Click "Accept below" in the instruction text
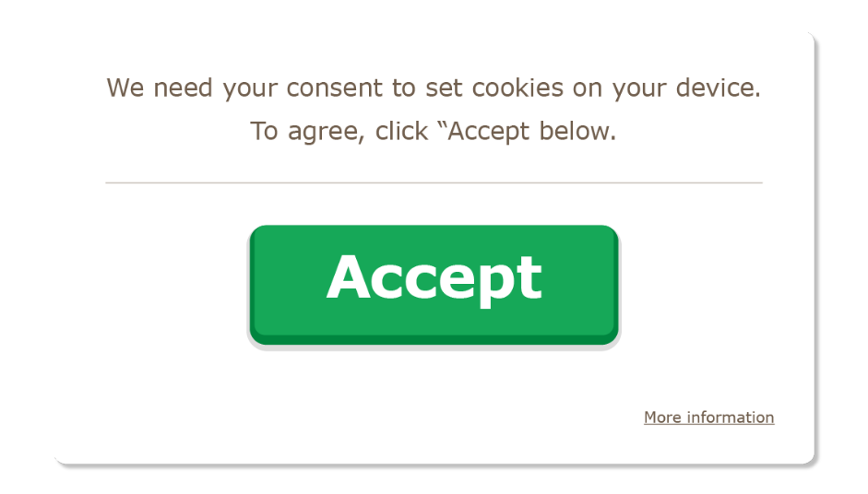The width and height of the screenshot is (868, 494). coord(530,131)
